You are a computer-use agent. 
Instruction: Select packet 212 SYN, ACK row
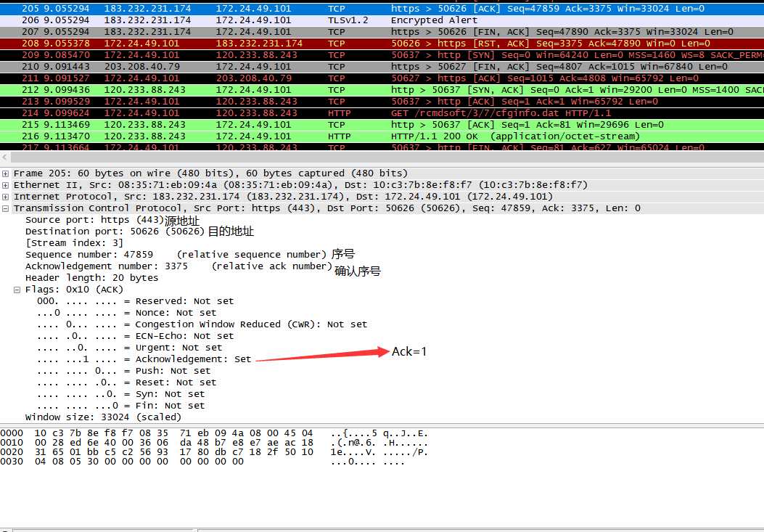382,90
